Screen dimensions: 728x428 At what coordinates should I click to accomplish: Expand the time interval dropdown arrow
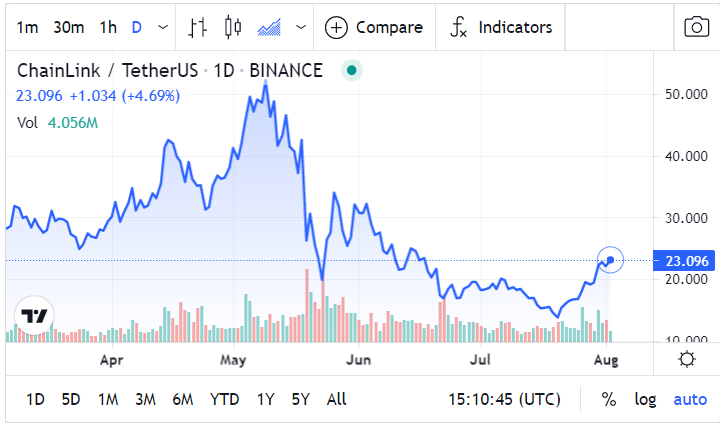pyautogui.click(x=163, y=27)
